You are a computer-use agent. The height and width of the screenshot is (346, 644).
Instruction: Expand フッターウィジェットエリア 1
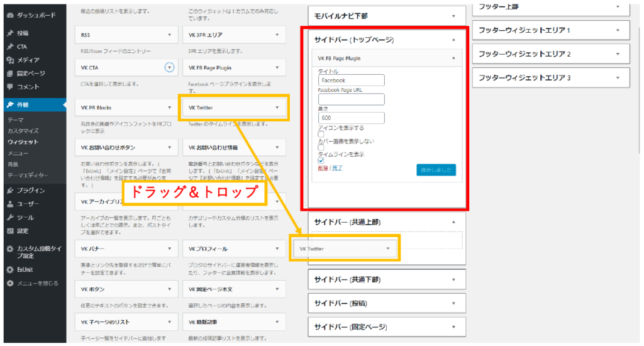pyautogui.click(x=618, y=30)
